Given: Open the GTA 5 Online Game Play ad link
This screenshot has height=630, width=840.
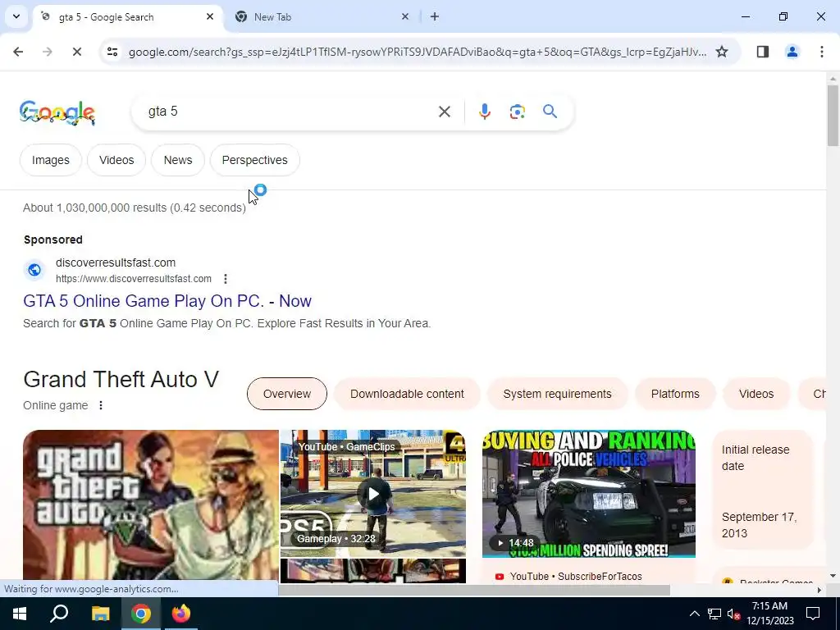Looking at the screenshot, I should (167, 301).
